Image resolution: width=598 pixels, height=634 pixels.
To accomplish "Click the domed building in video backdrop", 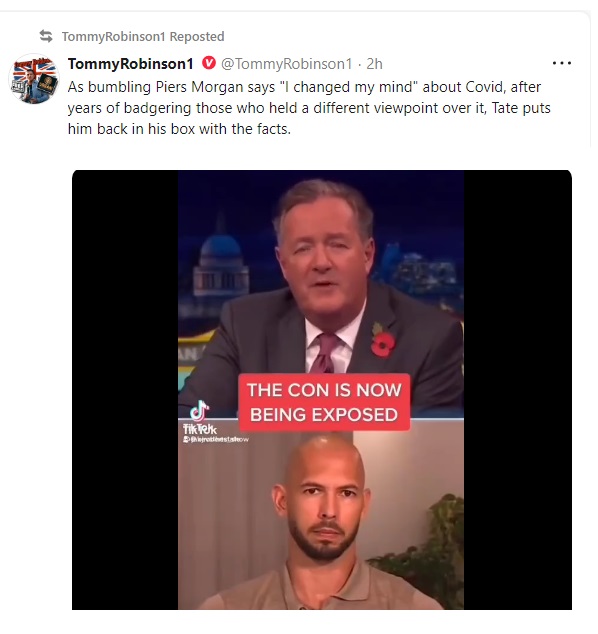I will (221, 257).
